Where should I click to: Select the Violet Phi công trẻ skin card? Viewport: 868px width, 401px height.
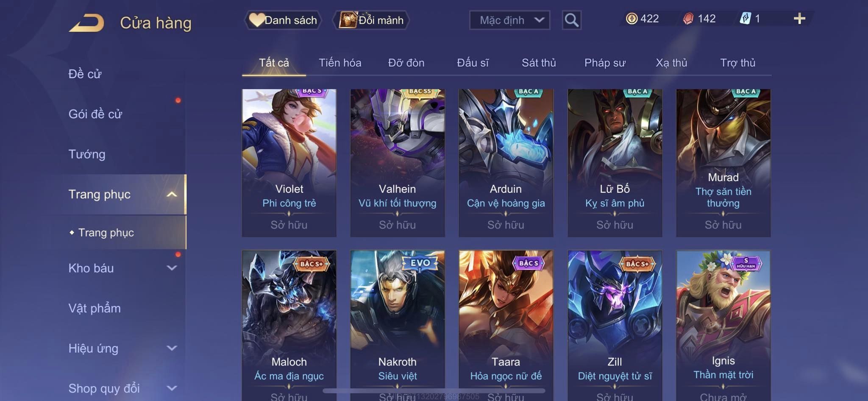(289, 163)
